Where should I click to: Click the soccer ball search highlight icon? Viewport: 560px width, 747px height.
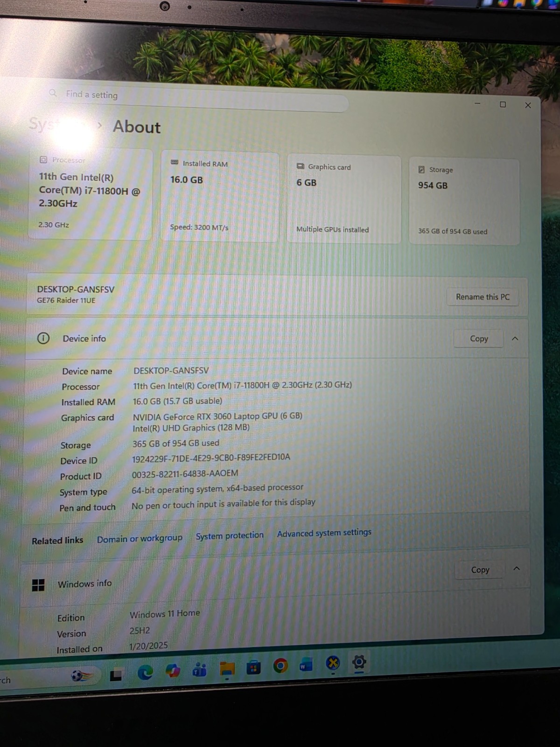(x=82, y=676)
